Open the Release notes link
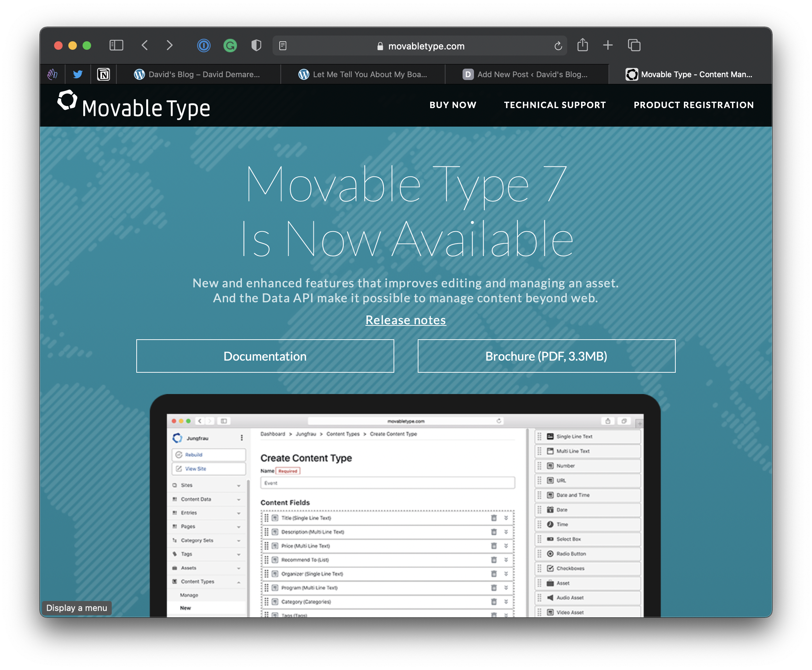The image size is (812, 670). [x=405, y=320]
